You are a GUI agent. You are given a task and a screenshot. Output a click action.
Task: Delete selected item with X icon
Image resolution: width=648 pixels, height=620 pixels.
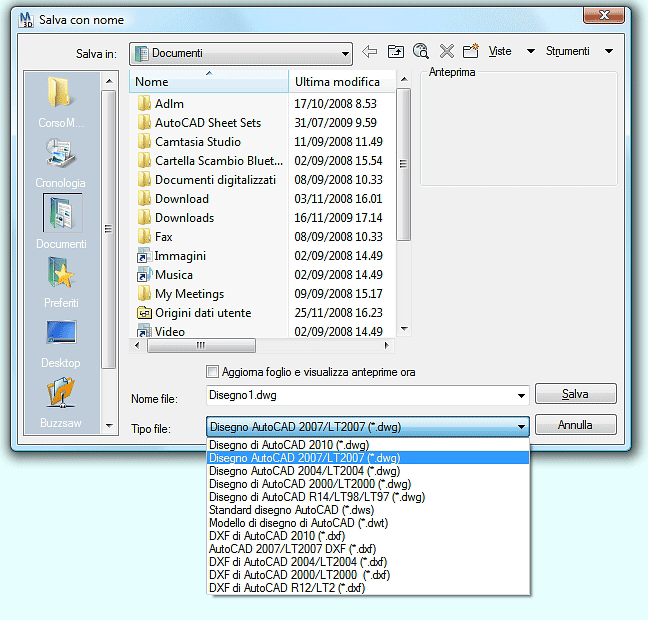(446, 52)
